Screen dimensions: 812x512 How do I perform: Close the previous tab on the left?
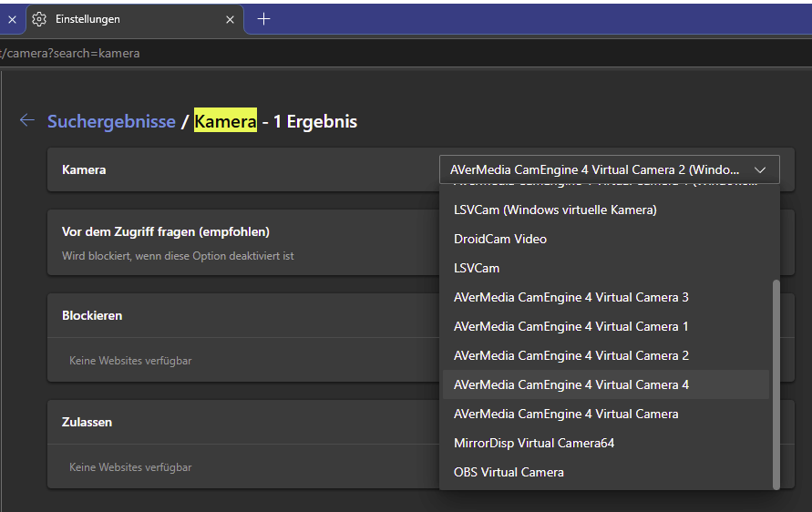(13, 20)
